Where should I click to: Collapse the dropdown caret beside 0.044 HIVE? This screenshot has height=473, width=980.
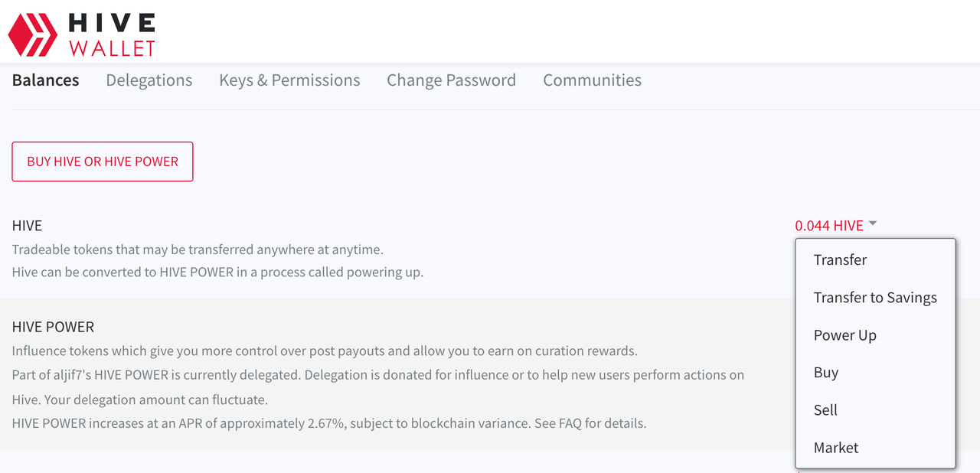[873, 223]
